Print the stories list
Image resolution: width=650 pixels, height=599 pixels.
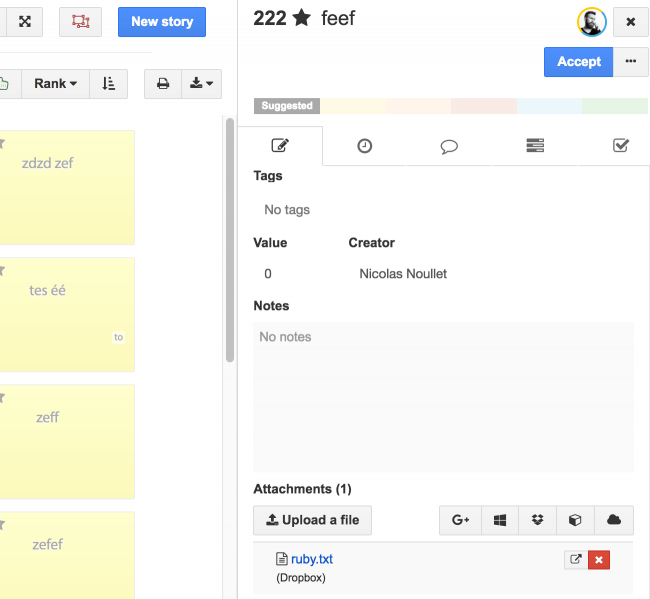163,84
